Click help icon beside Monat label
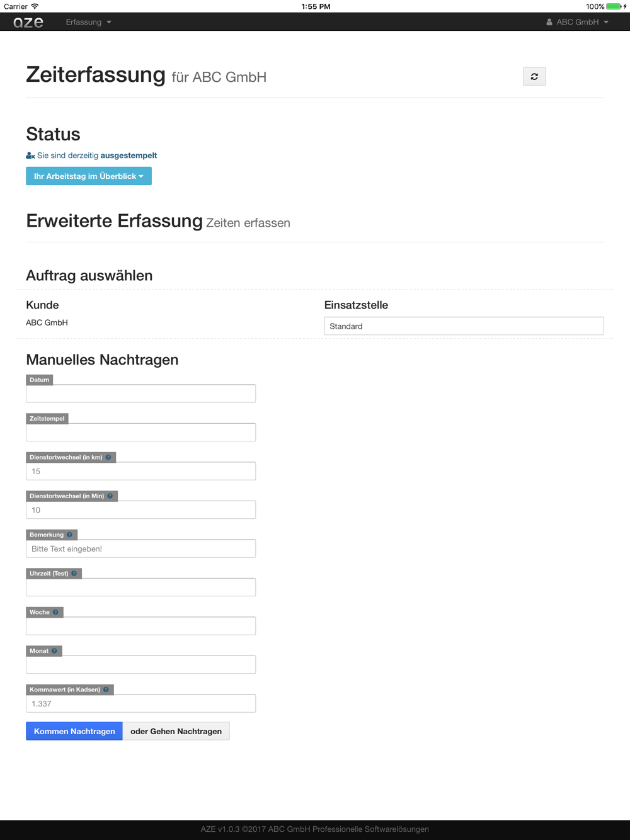Image resolution: width=630 pixels, height=840 pixels. click(54, 651)
